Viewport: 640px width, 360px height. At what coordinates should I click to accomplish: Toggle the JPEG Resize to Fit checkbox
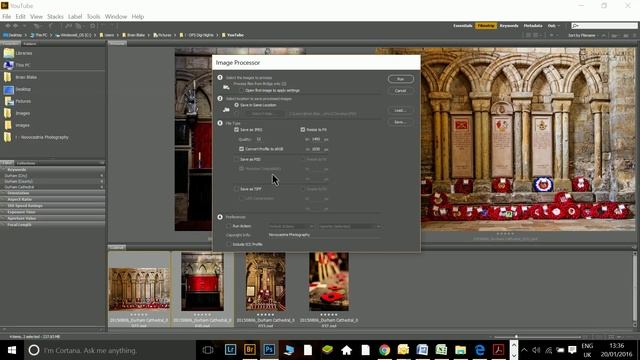(303, 129)
